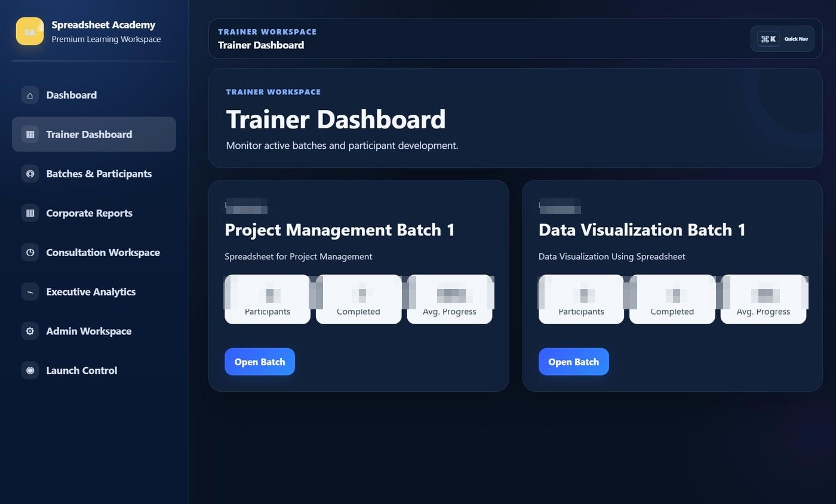836x504 pixels.
Task: Click the Executive Analytics trend icon
Action: (30, 292)
